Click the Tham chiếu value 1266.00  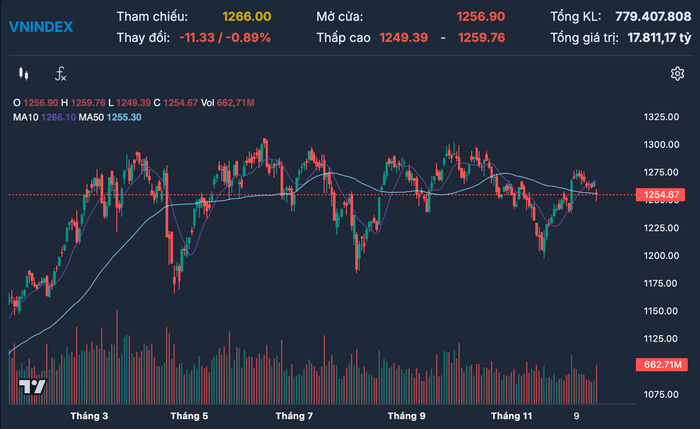246,17
